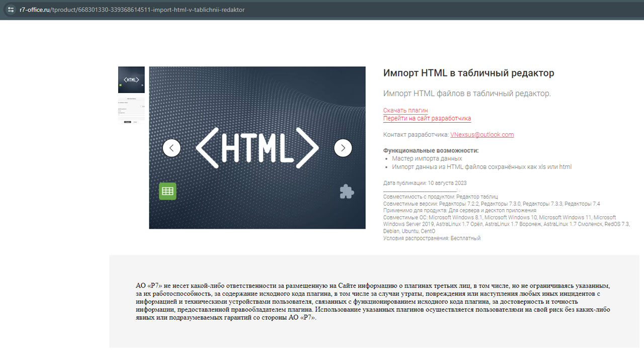Image resolution: width=644 pixels, height=362 pixels.
Task: Show the previous slide with left arrow
Action: (172, 148)
